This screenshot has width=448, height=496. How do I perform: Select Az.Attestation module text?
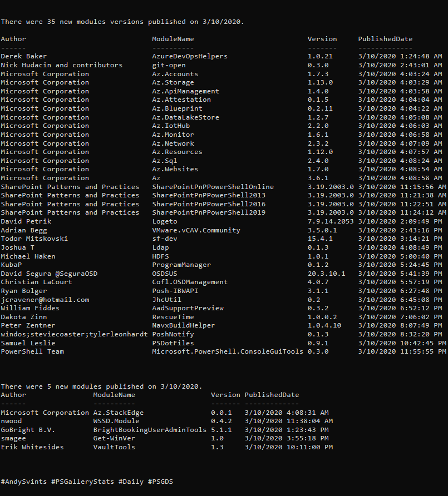pyautogui.click(x=181, y=100)
